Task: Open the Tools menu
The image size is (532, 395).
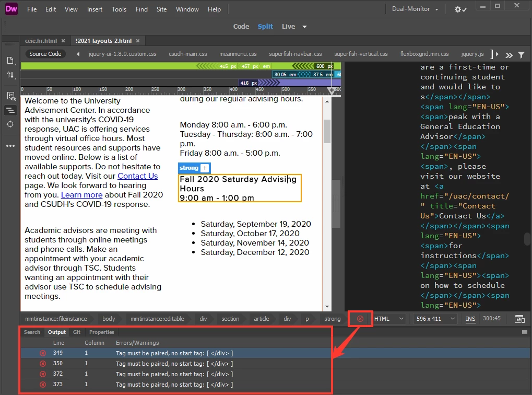Action: 119,9
